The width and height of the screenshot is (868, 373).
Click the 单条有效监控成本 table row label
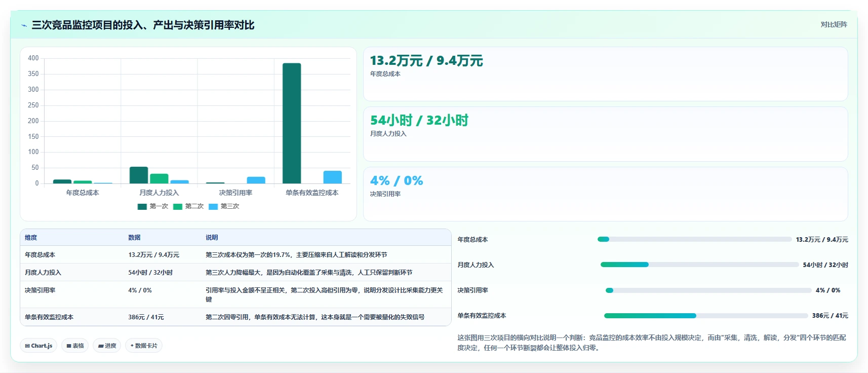[49, 317]
